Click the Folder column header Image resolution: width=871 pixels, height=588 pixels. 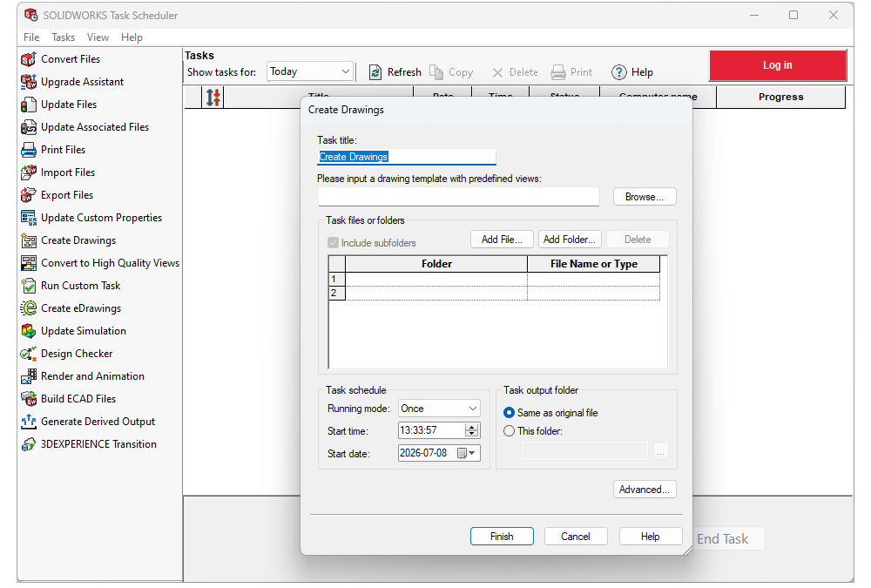(x=436, y=264)
